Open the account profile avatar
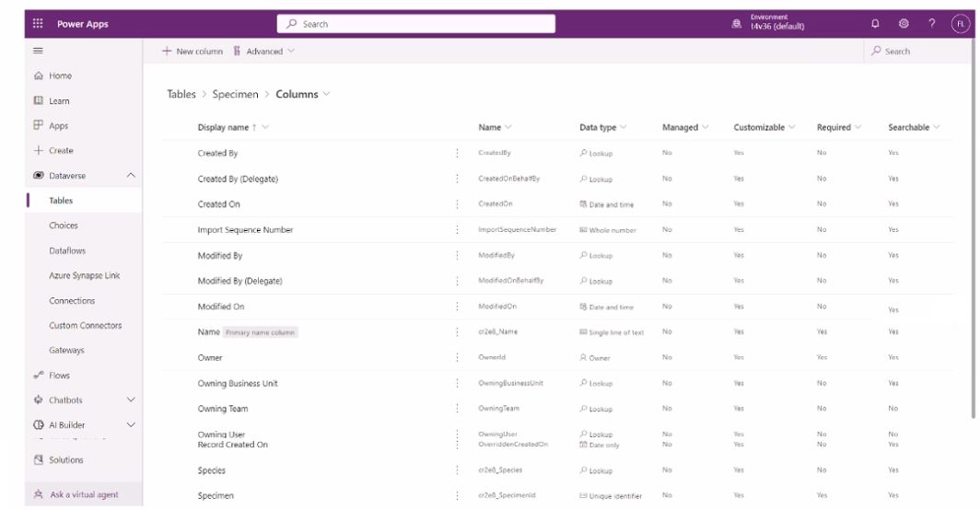The height and width of the screenshot is (510, 980). [x=960, y=24]
